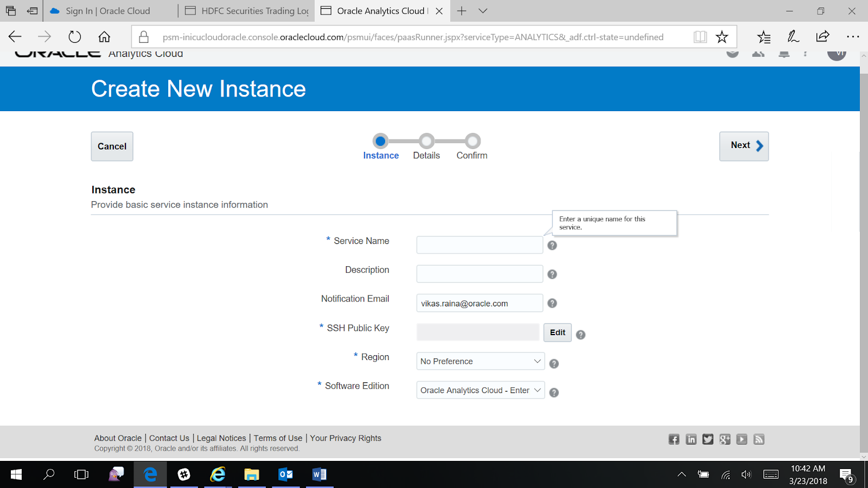
Task: Open a new browser tab
Action: click(x=462, y=11)
